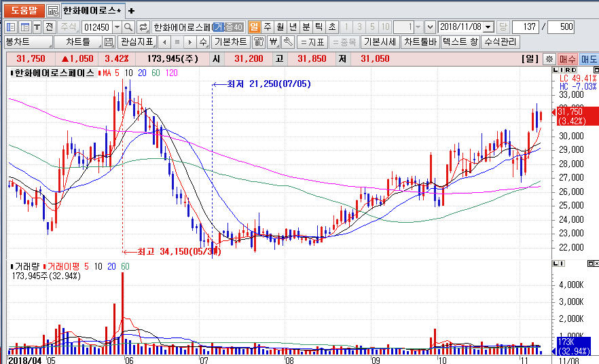Switch chart to weekly 주 period
This screenshot has height=364, width=599.
coord(267,27)
